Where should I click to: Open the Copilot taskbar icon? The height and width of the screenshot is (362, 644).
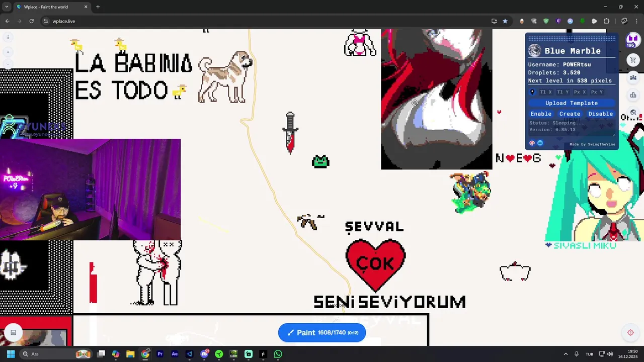(116, 354)
